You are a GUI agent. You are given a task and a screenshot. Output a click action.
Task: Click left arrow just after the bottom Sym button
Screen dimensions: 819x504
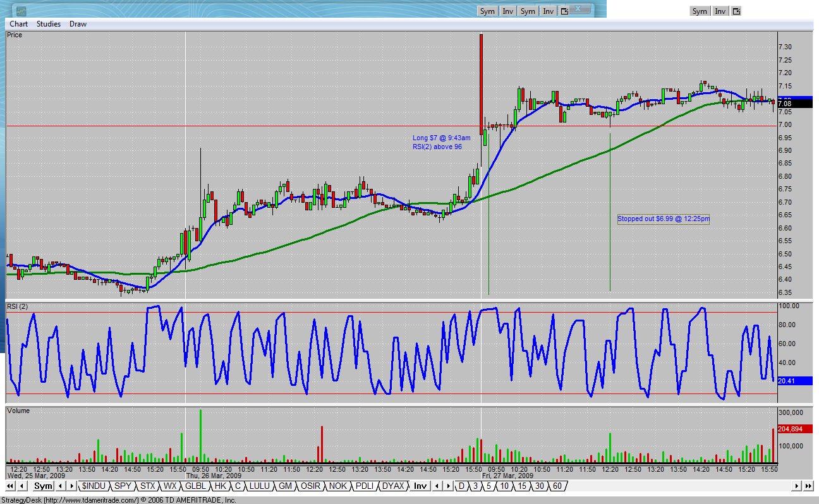pos(61,486)
